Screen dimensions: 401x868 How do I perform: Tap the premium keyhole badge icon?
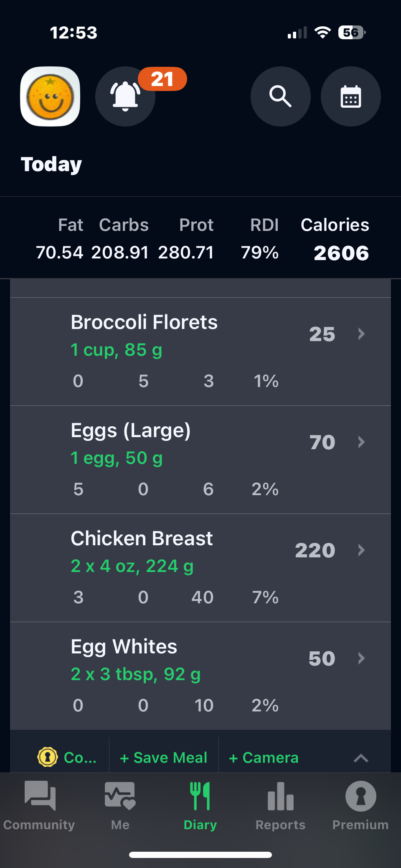pos(48,757)
